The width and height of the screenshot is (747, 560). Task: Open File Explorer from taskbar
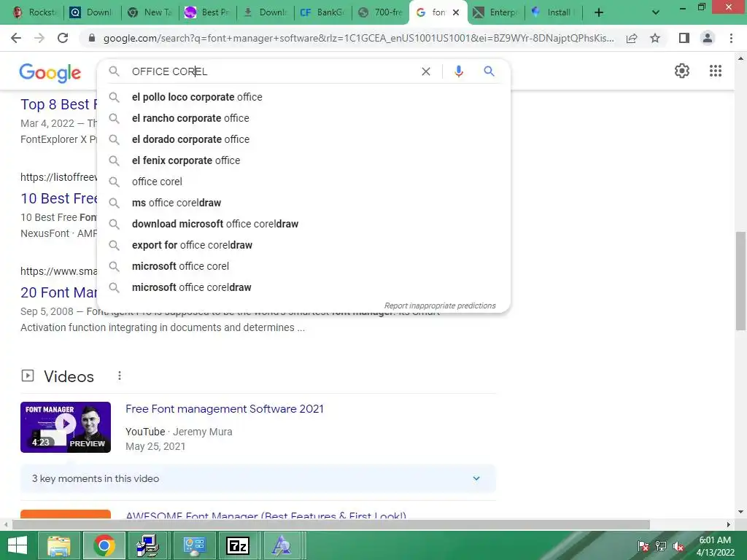[x=58, y=545]
